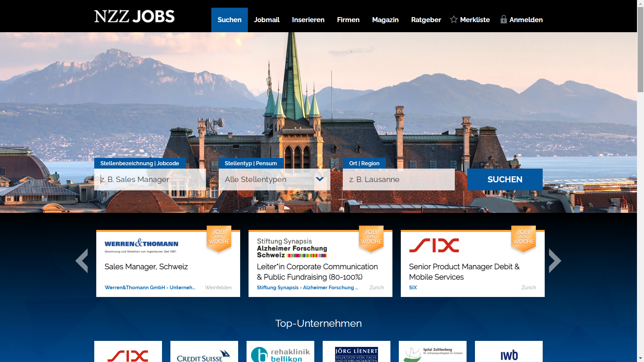
Task: Open rehaklinik bellikon company tile
Action: 280,352
